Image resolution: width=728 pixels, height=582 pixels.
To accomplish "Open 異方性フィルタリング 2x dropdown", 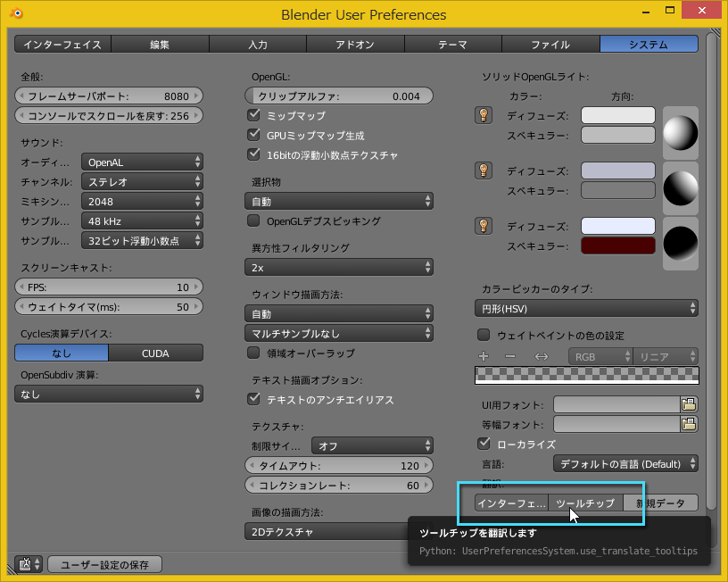I will click(339, 267).
